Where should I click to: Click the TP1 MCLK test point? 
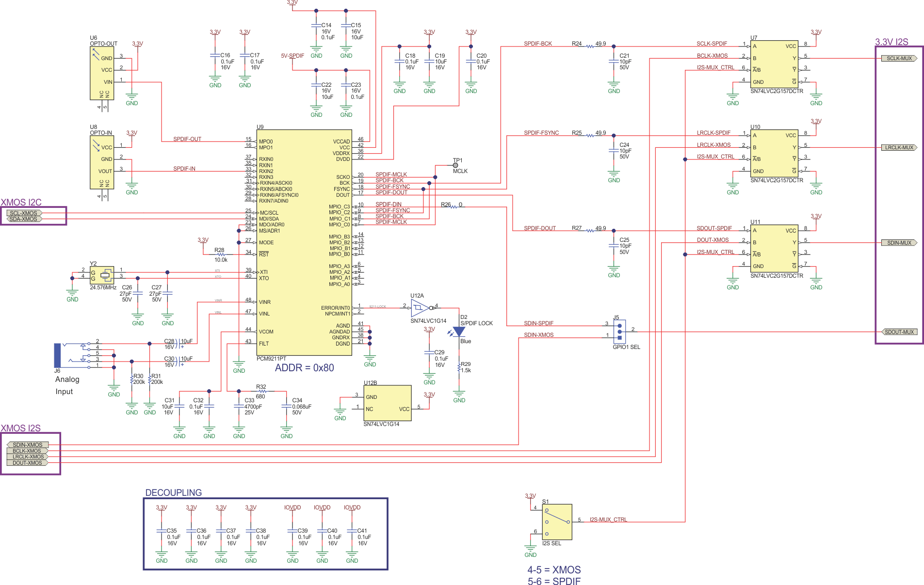coord(455,165)
